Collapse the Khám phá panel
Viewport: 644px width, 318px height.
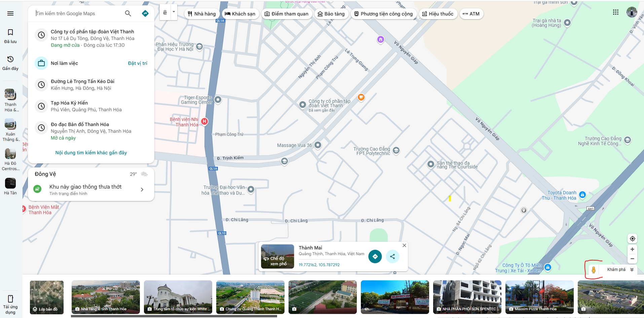tap(632, 270)
